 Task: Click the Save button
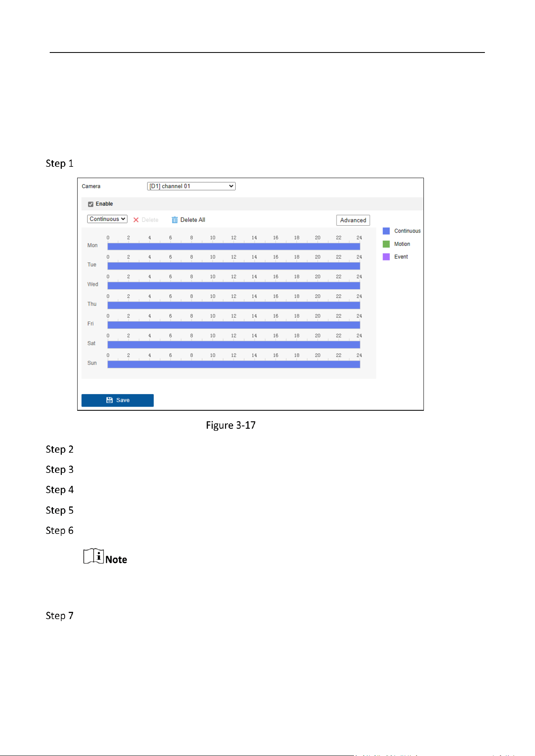pyautogui.click(x=118, y=400)
